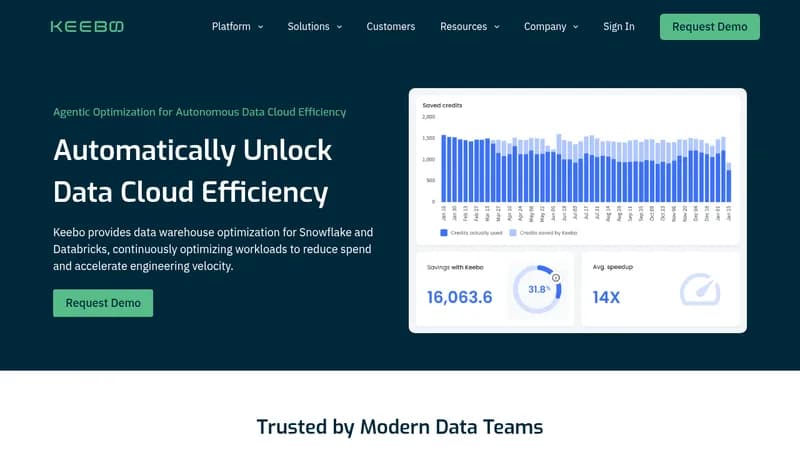Click the Saved credits bar chart
Screen dimensions: 800x450
tap(586, 168)
